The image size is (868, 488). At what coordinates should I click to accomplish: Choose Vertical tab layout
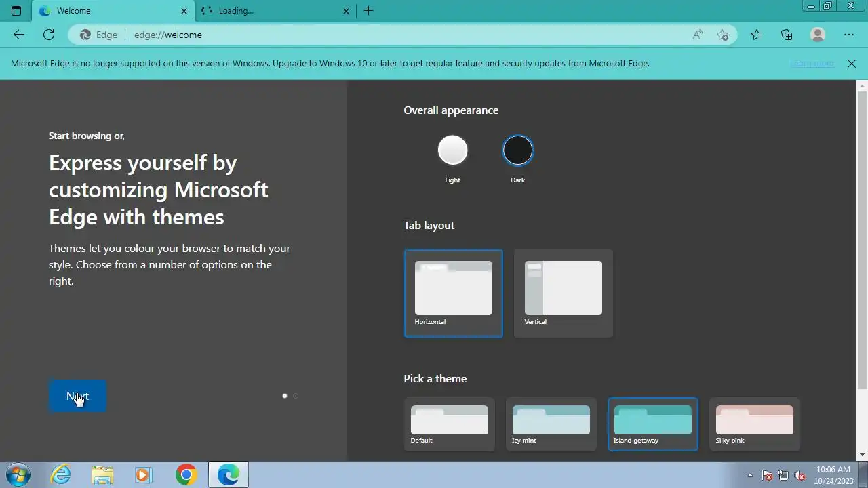[x=564, y=293]
